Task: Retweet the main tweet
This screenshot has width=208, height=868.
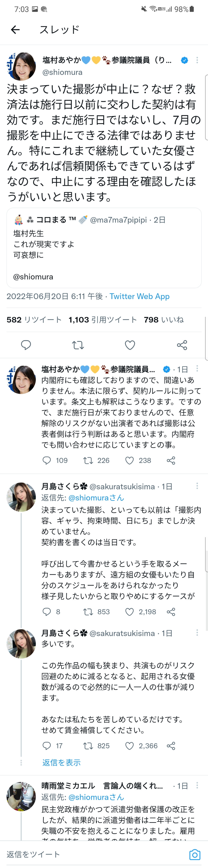Action: pos(78,345)
